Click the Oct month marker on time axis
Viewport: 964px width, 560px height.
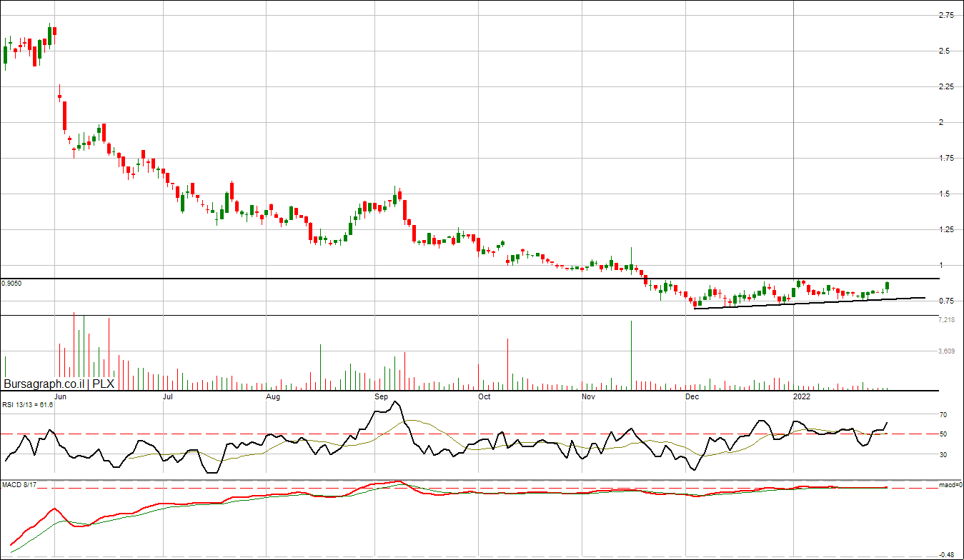pyautogui.click(x=485, y=396)
